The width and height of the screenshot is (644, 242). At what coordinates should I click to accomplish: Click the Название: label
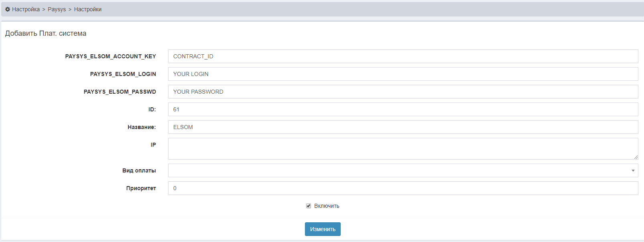click(x=142, y=127)
